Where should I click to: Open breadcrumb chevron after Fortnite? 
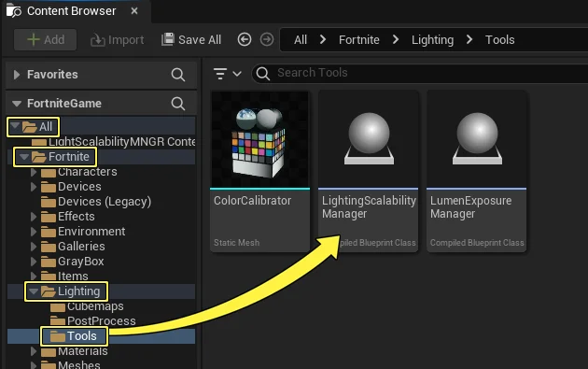pos(396,39)
